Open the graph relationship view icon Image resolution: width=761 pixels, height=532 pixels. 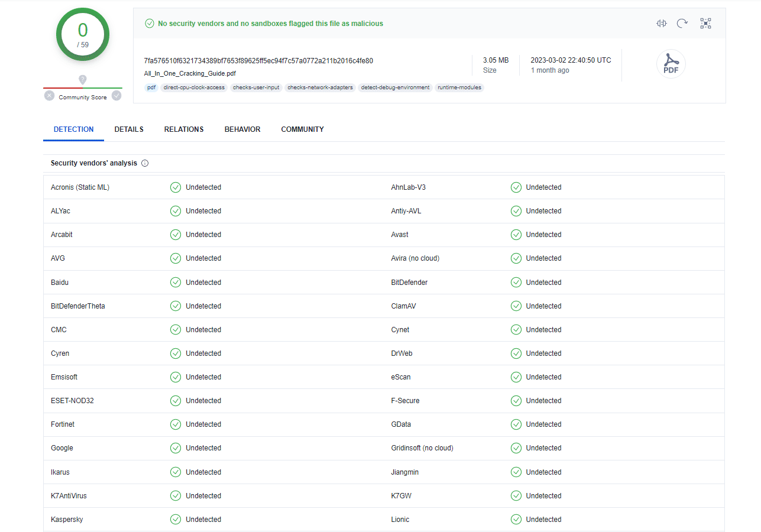705,23
